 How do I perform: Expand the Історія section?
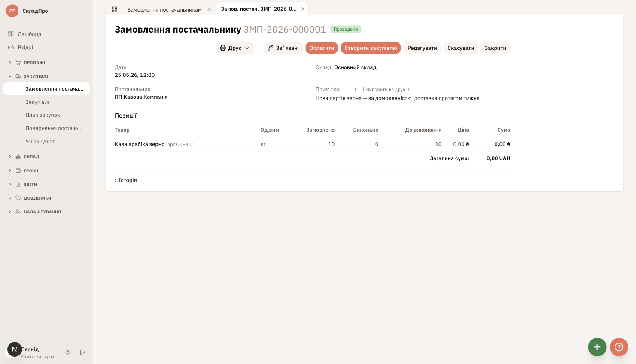click(x=126, y=180)
